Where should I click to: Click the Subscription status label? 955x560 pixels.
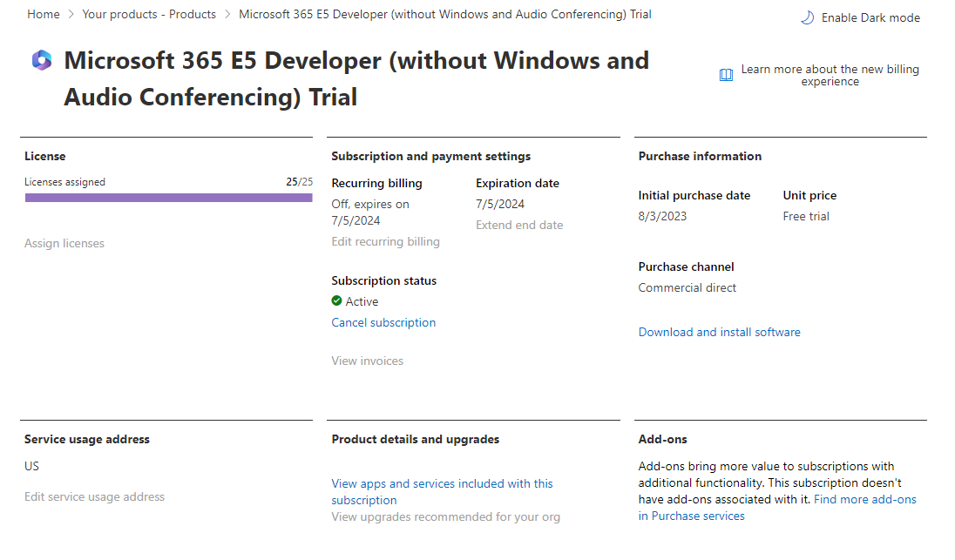[x=383, y=281]
